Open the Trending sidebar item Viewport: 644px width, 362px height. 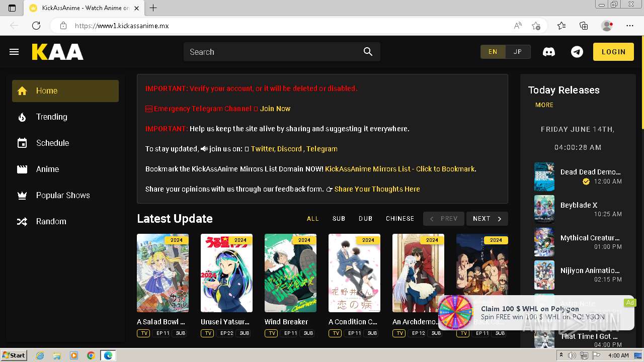pyautogui.click(x=65, y=117)
